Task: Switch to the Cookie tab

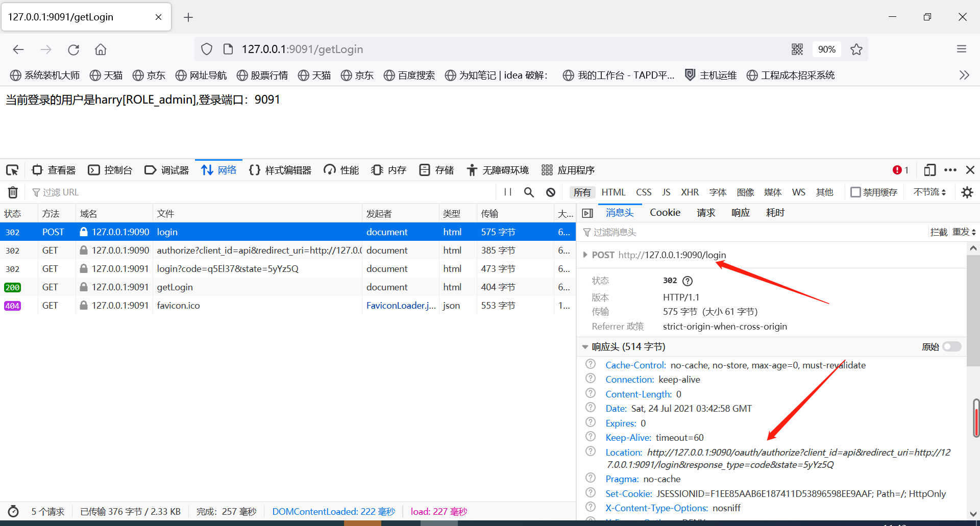Action: pos(665,213)
